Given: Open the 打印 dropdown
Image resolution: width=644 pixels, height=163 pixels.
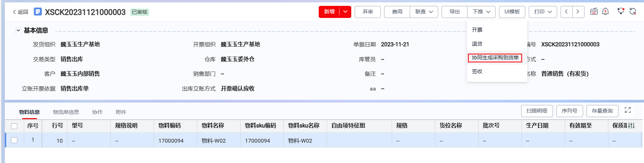Looking at the screenshot, I should (543, 12).
